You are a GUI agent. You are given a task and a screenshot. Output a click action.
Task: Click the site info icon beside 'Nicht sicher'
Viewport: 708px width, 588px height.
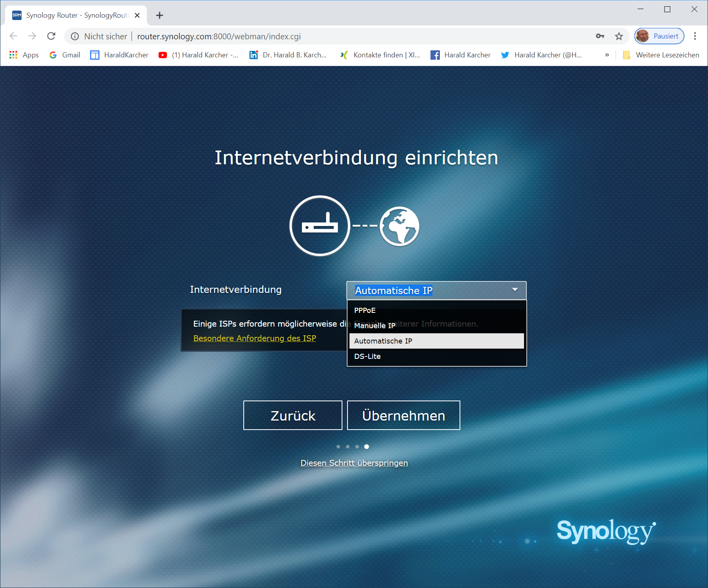(75, 36)
